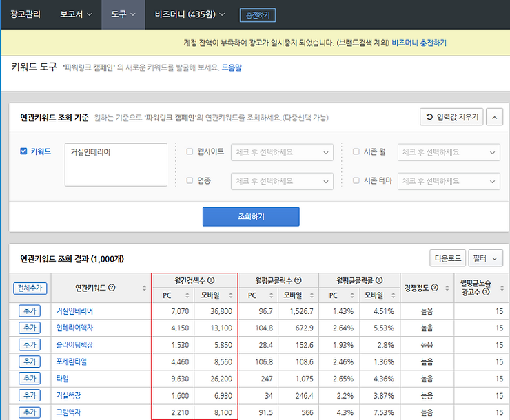Open the 거실책장 keyword link
The height and width of the screenshot is (420, 510).
tap(68, 395)
